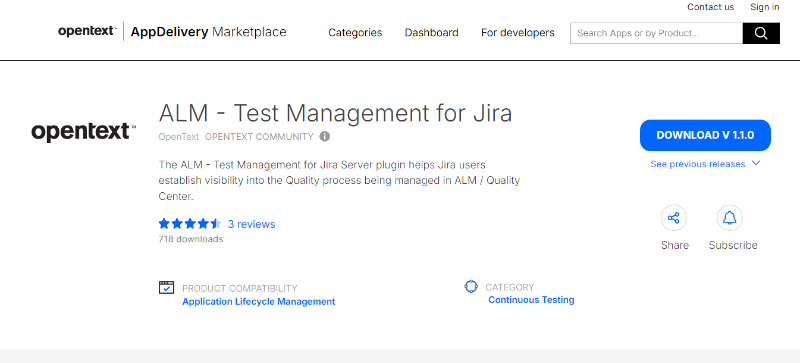
Task: Click the Download V 1.1.0 button
Action: point(705,135)
